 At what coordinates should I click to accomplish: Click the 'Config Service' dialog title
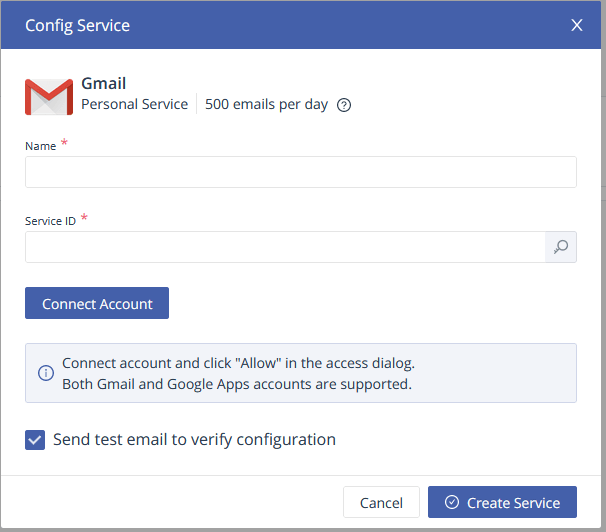(77, 25)
